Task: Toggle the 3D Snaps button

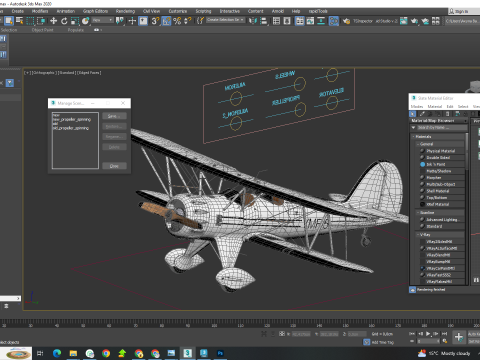Action: 155,21
